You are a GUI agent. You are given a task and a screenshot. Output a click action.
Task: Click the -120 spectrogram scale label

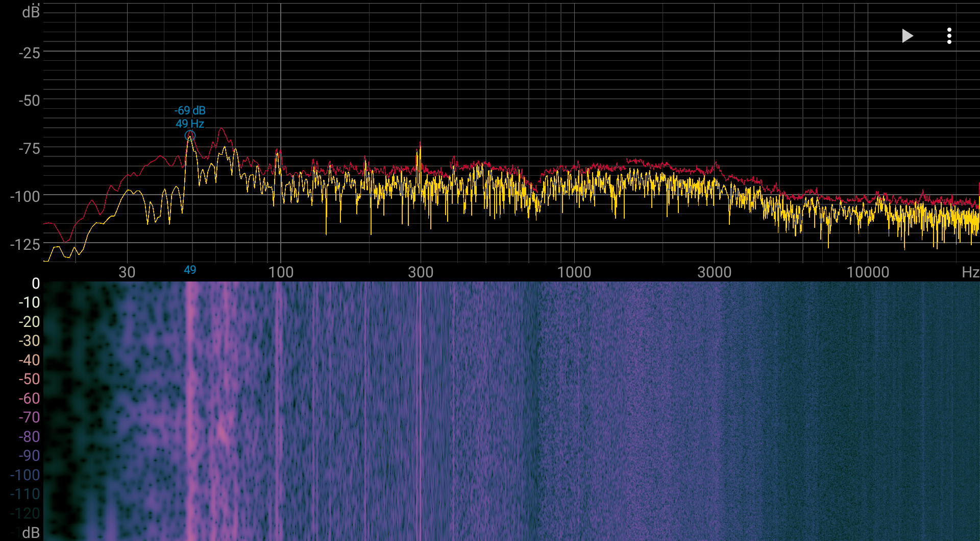tap(25, 513)
